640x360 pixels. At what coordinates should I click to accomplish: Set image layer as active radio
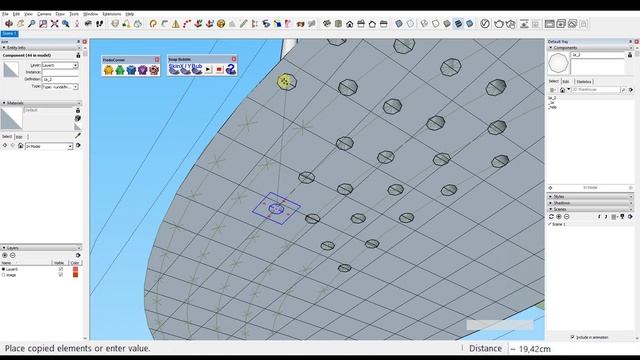pos(4,275)
